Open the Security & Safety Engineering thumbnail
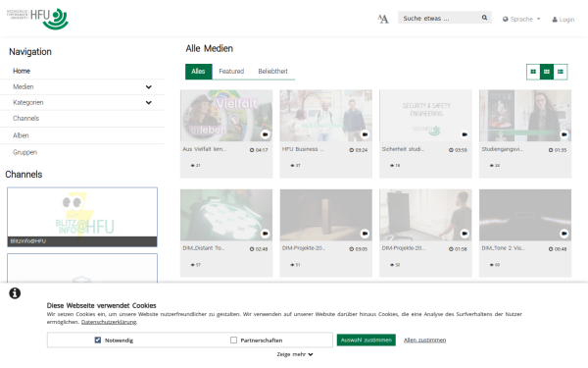The image size is (588, 368). (425, 115)
